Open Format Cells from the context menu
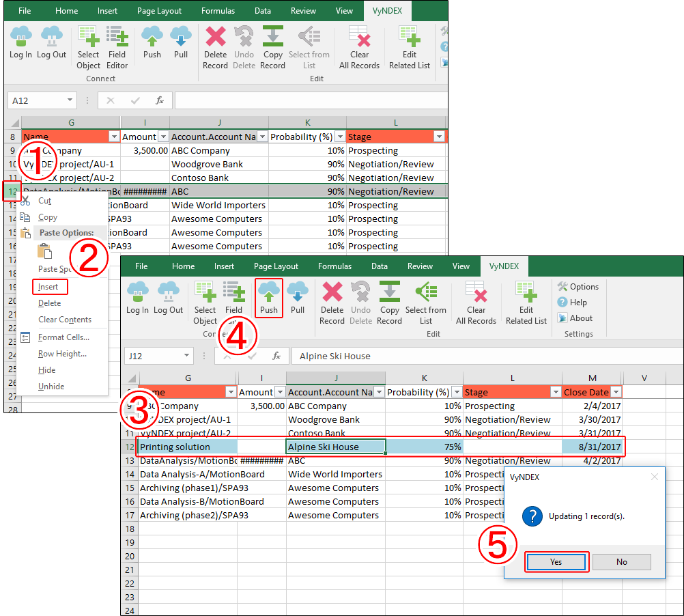Screen dimensions: 684x616 click(63, 337)
